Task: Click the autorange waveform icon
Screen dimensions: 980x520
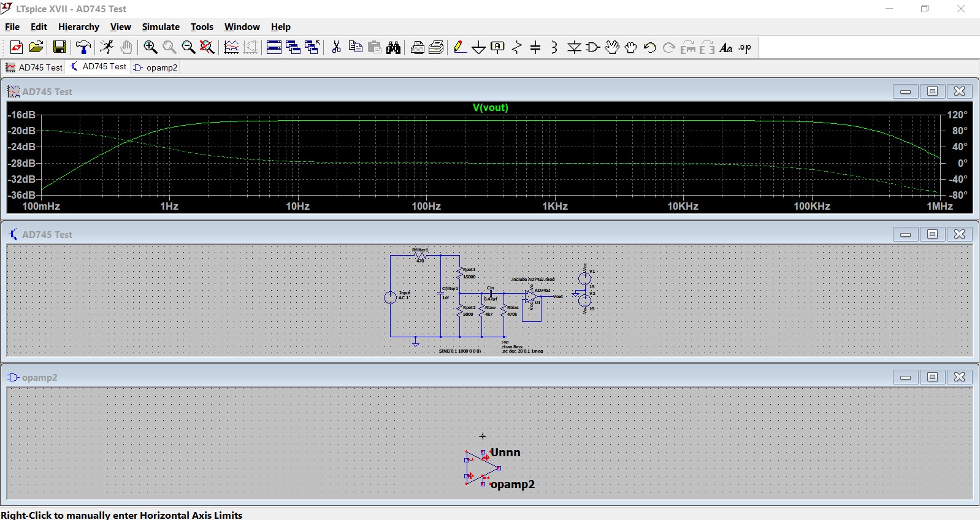Action: coord(231,47)
